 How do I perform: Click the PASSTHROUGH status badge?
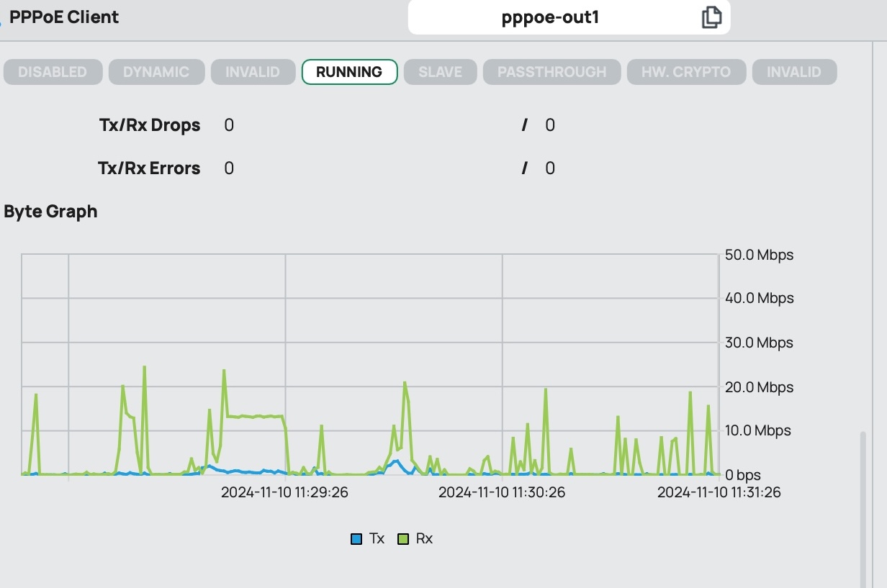coord(551,72)
